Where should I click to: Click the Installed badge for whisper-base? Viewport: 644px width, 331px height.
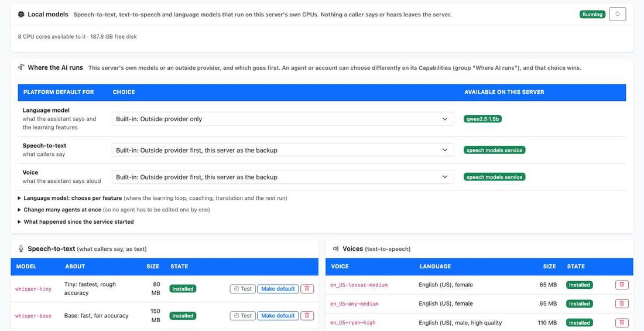(x=183, y=316)
